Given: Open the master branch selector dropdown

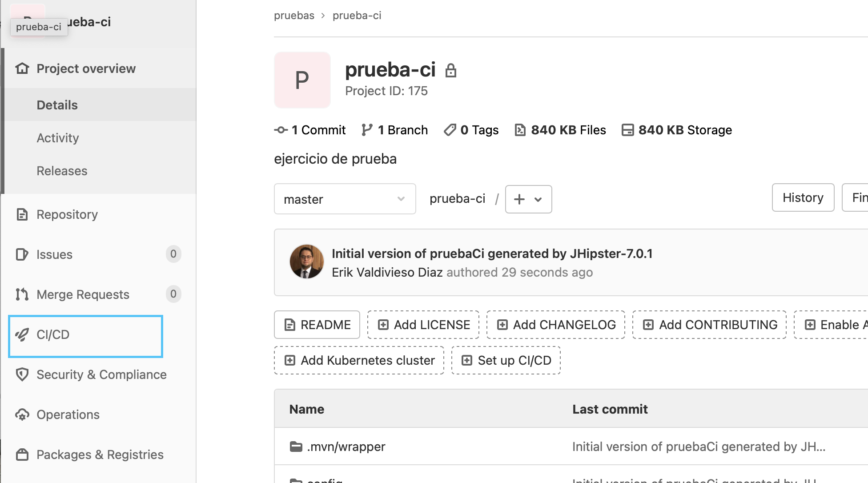Looking at the screenshot, I should [345, 199].
